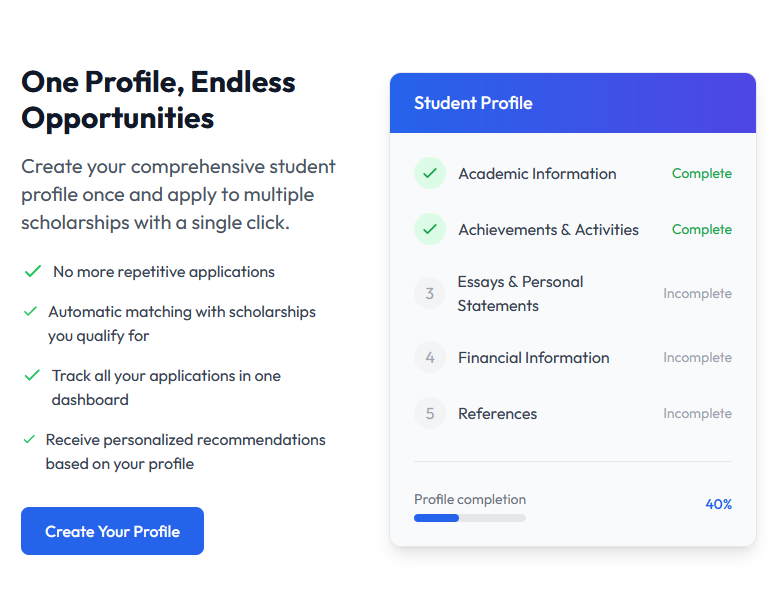Click checkmark beside No more repetitive applications
The height and width of the screenshot is (596, 772).
(x=32, y=271)
